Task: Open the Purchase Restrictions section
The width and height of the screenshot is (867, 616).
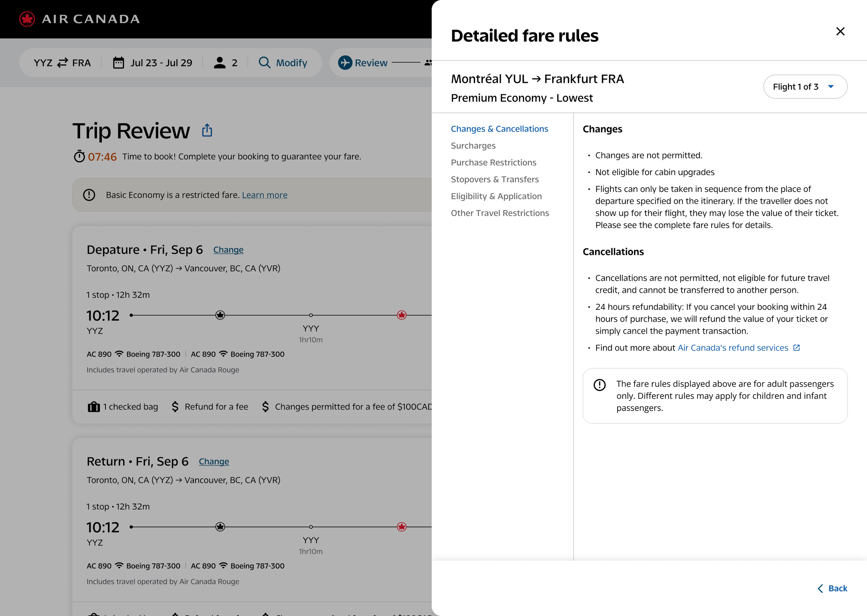Action: pos(493,162)
